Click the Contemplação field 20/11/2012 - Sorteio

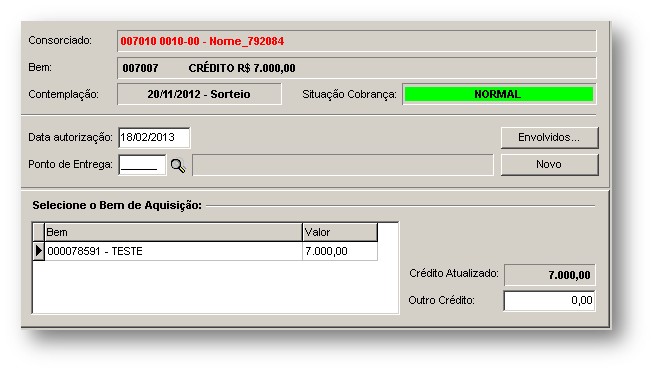pyautogui.click(x=199, y=94)
